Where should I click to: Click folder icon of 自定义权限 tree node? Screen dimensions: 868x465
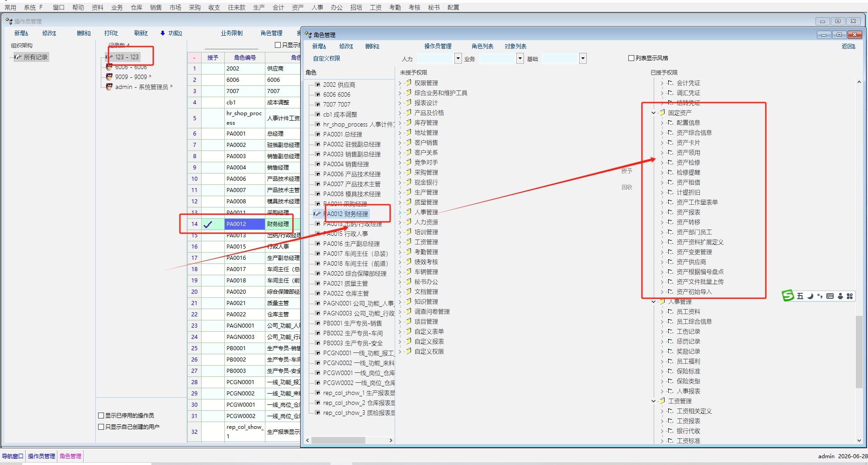[x=408, y=351]
